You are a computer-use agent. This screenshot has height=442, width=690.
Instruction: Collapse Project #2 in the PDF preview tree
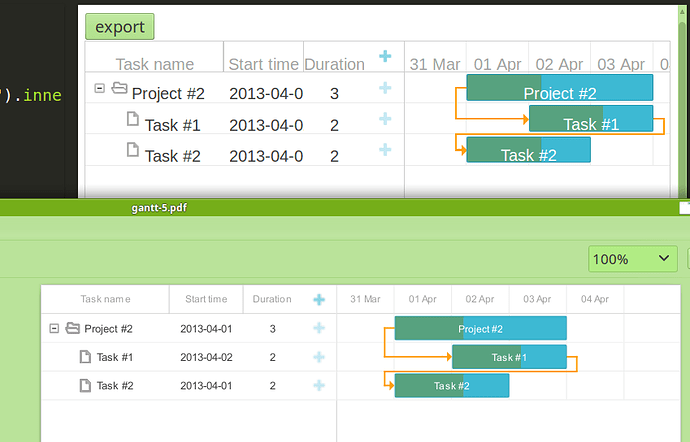(x=54, y=328)
